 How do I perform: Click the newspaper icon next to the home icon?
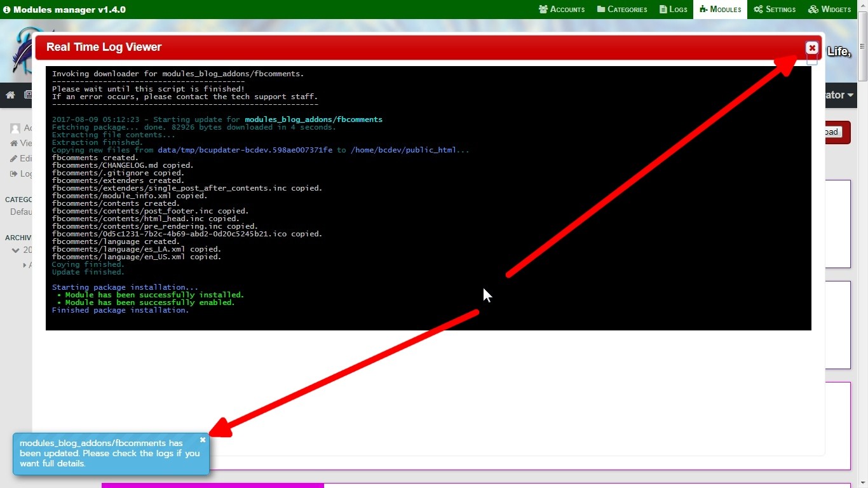[x=28, y=95]
